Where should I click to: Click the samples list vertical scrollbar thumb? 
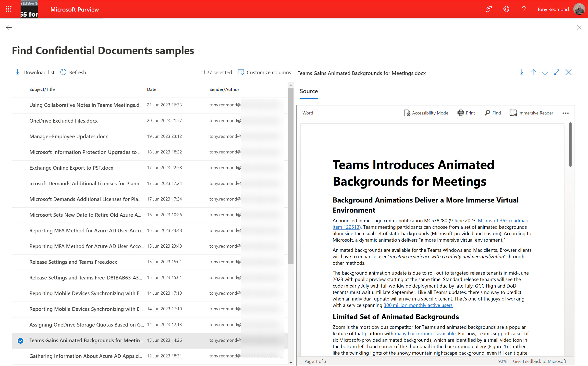point(291,176)
